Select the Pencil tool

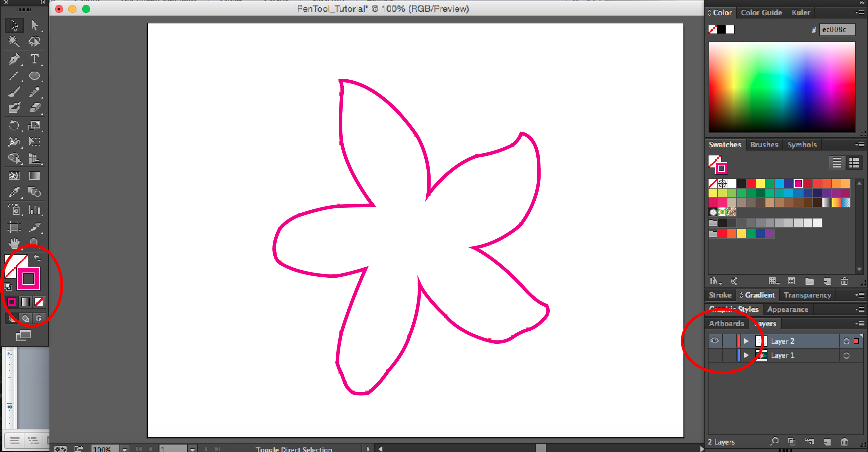click(35, 92)
